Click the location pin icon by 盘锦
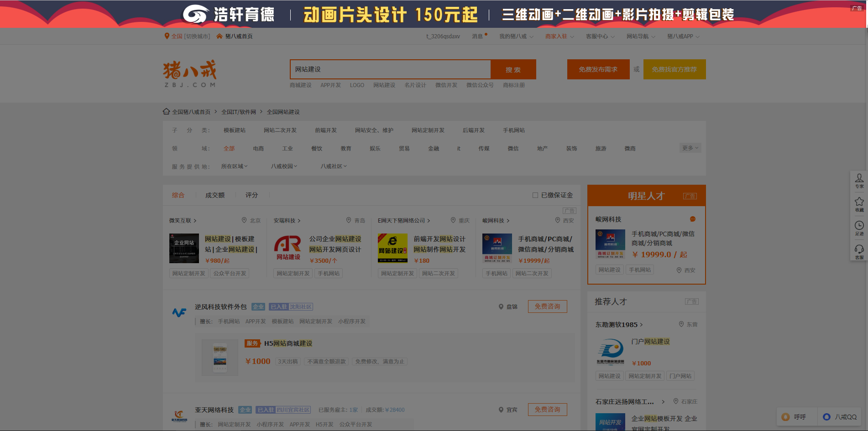The image size is (868, 431). click(501, 307)
